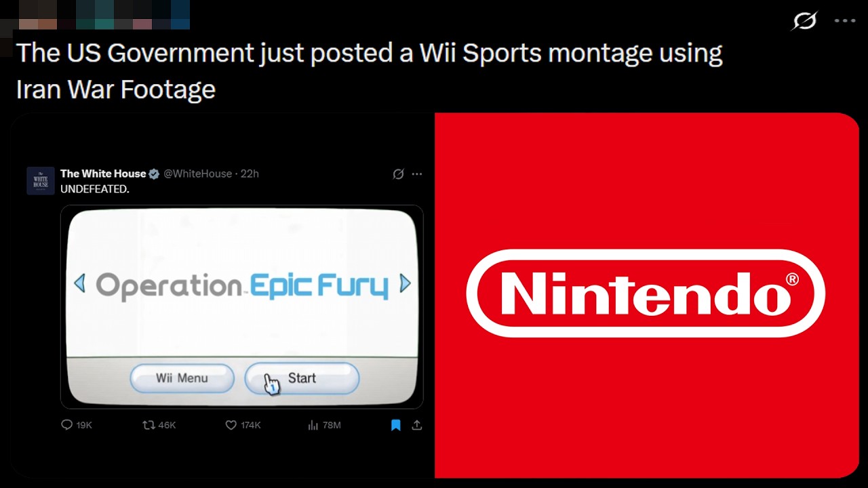View the 78M views analytics icon
Screen dimensions: 868x488
point(313,425)
